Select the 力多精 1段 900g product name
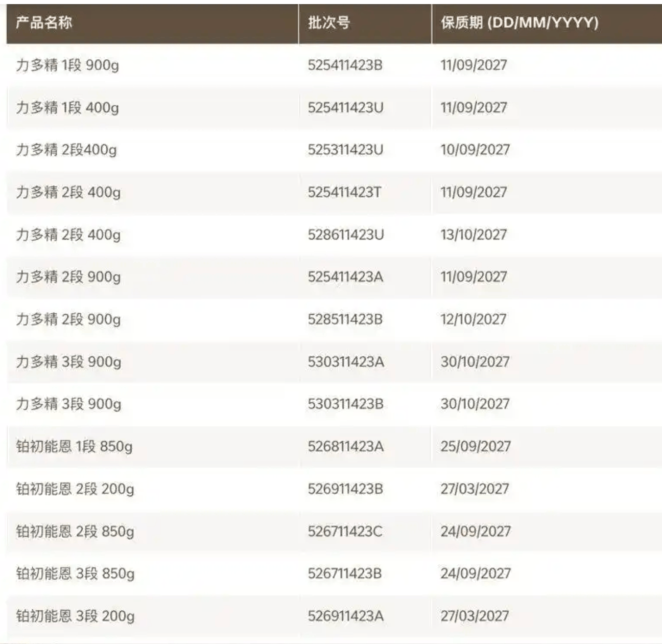 click(67, 65)
